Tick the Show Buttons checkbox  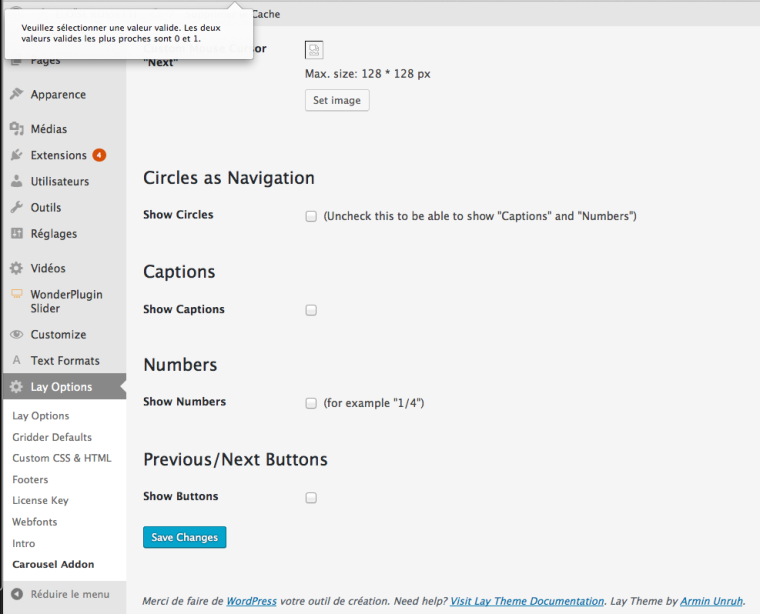click(x=311, y=497)
